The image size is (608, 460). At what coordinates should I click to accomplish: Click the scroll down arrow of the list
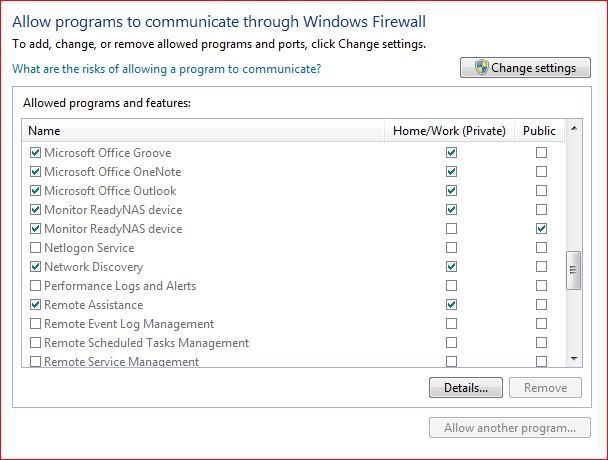574,359
